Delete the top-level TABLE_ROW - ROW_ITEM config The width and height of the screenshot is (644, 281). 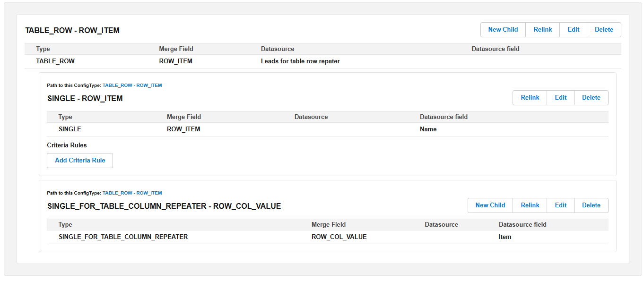tap(604, 30)
